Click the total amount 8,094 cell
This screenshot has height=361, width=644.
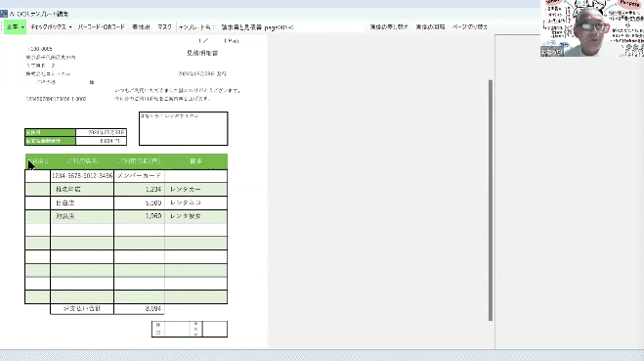[139, 309]
